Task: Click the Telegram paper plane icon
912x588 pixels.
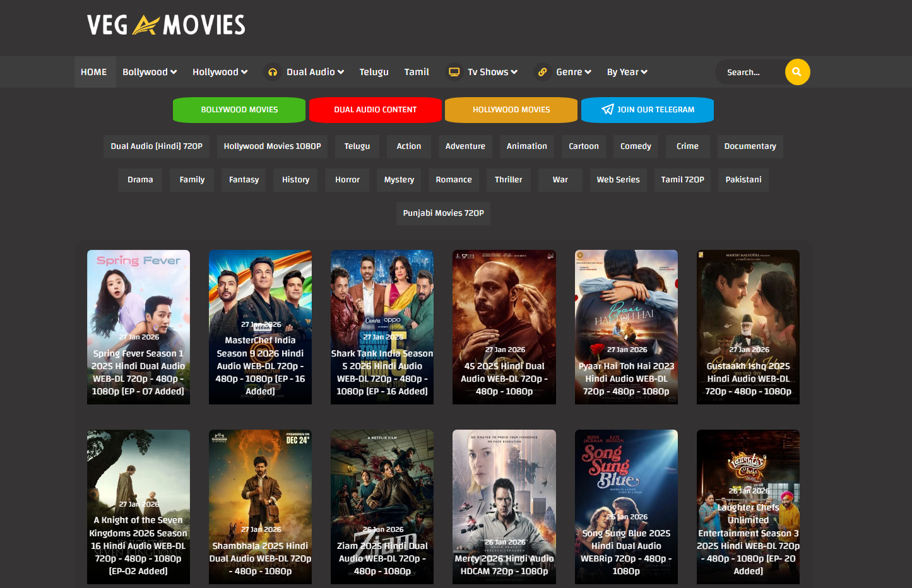Action: point(607,110)
